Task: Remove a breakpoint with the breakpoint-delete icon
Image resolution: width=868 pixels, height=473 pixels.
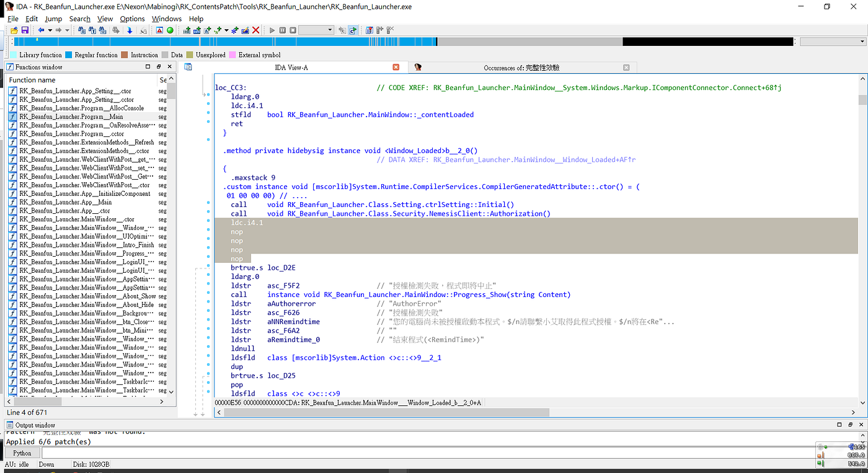Action: coord(391,30)
